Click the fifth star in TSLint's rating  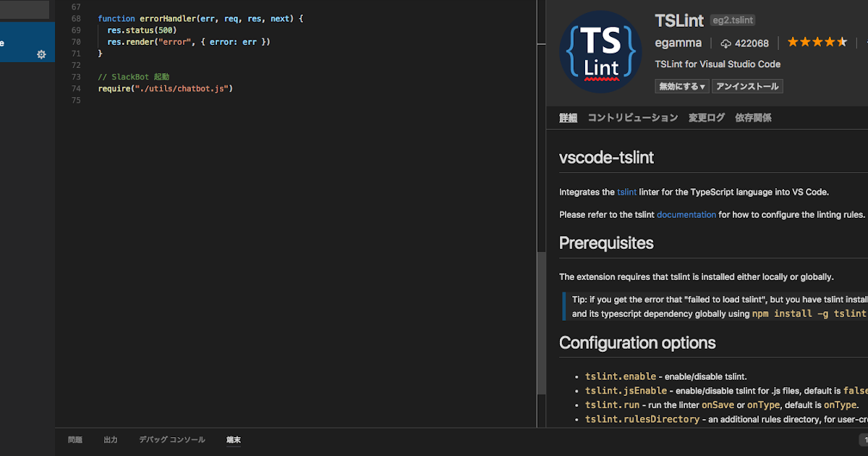(x=842, y=42)
